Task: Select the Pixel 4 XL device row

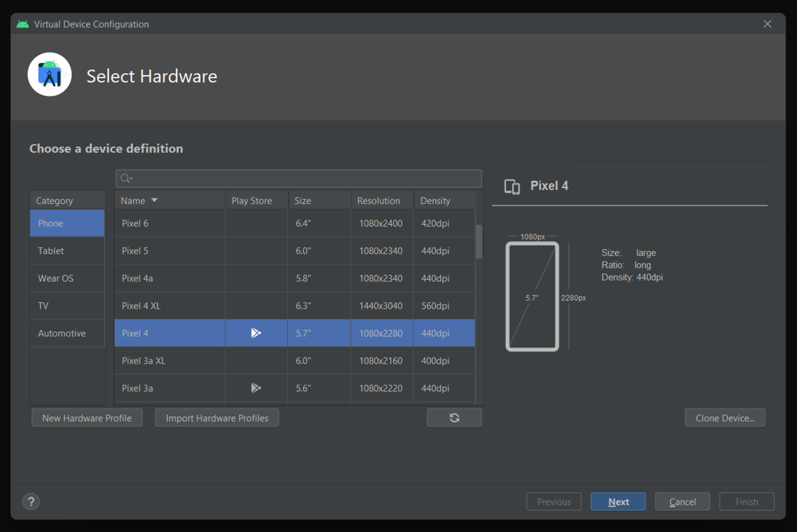Action: 294,306
